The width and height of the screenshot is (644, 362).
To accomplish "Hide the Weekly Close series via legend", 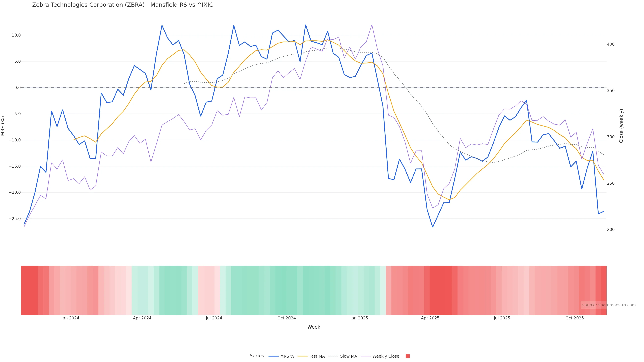I will [x=386, y=356].
